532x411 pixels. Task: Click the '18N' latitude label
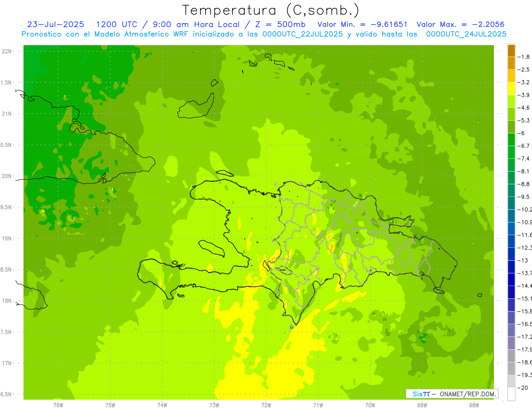7,301
